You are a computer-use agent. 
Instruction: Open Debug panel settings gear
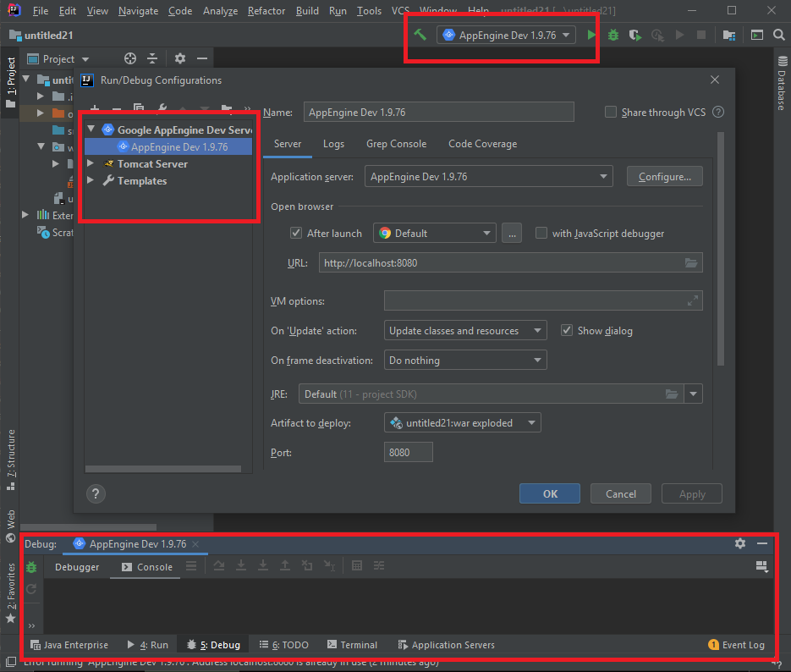pyautogui.click(x=739, y=543)
